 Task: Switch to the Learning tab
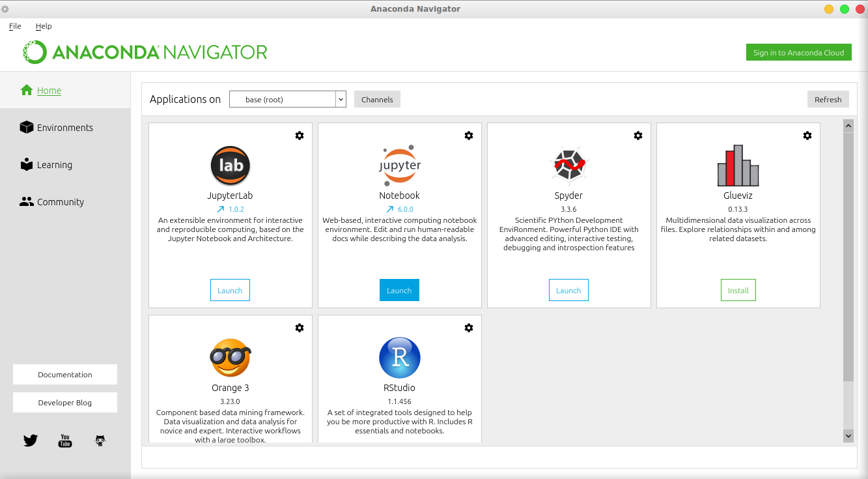pyautogui.click(x=65, y=164)
